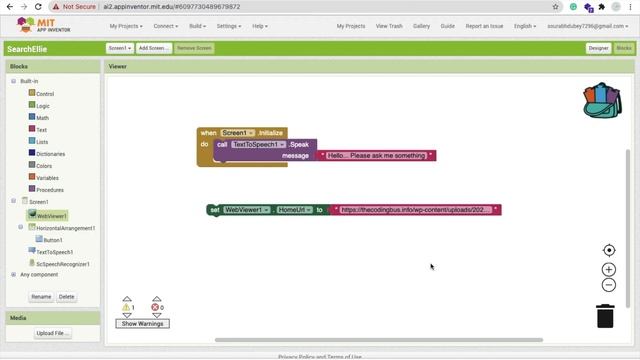640x360 pixels.
Task: Click the yellow warning triangle icon
Action: click(x=126, y=307)
